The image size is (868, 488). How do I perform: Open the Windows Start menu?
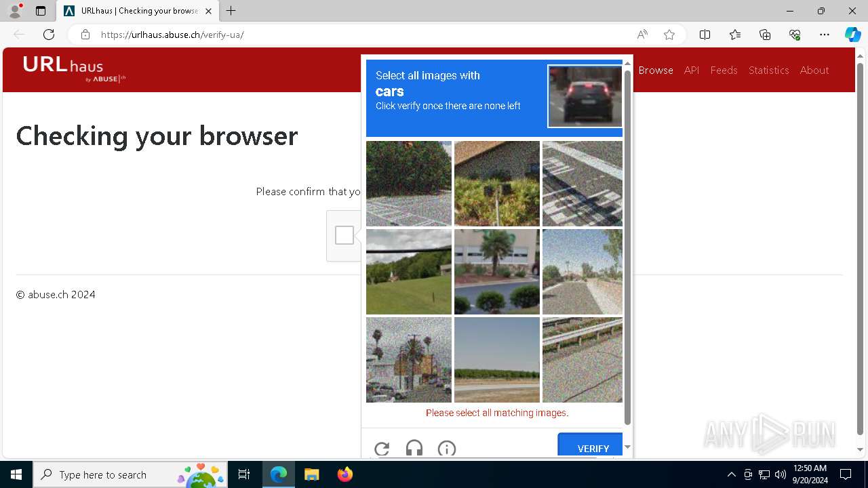point(16,474)
